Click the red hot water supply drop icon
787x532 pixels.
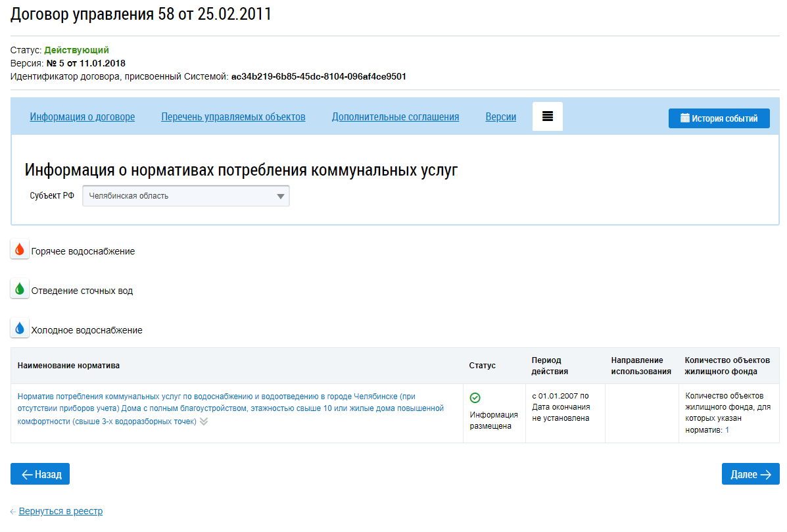tap(20, 250)
